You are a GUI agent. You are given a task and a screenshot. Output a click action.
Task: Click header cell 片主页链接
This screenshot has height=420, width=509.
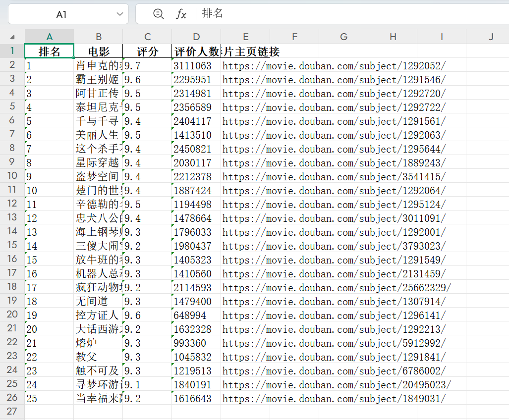(245, 51)
